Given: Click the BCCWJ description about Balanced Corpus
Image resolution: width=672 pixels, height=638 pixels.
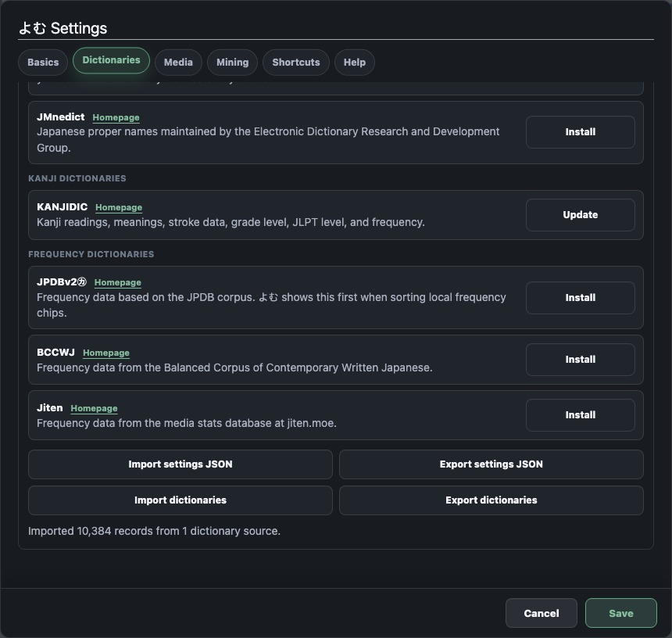Looking at the screenshot, I should (x=234, y=368).
